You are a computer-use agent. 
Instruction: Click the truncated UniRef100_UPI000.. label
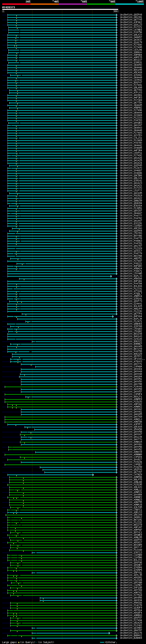coord(132,359)
